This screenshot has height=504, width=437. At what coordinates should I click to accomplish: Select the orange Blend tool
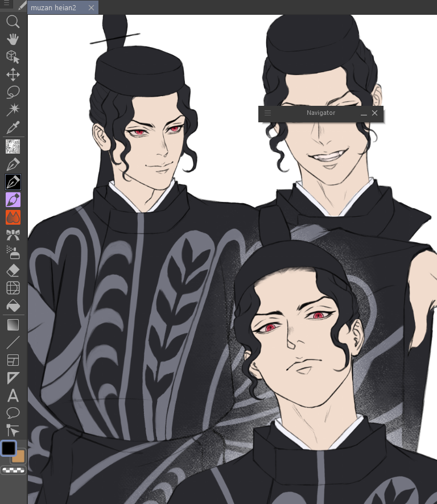click(x=13, y=217)
